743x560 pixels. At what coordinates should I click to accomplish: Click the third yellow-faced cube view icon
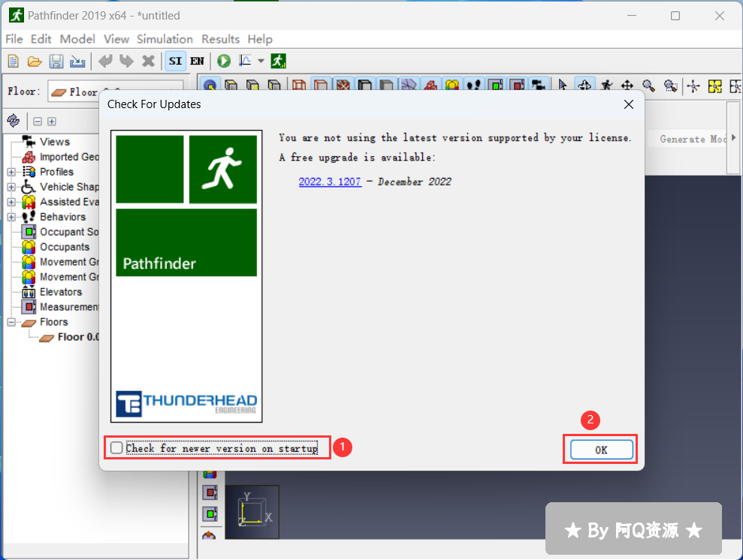(274, 86)
